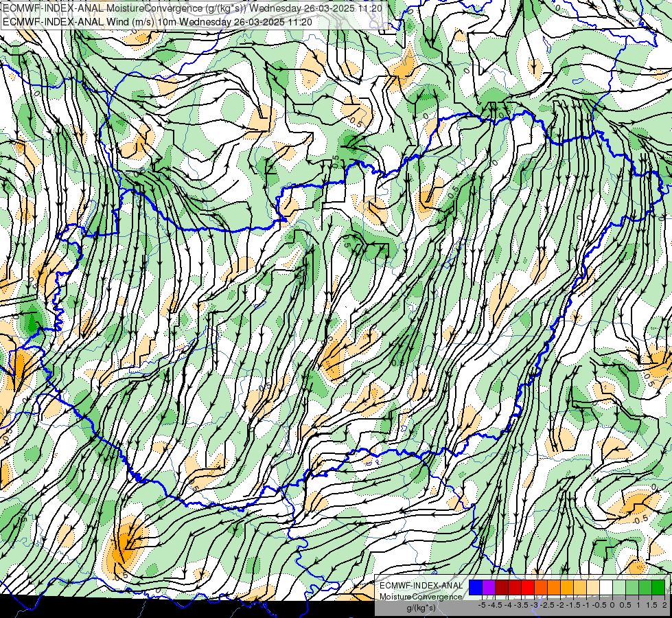Click the legend tick label '0.5'
Screen dimensions: 672x618
point(625,605)
